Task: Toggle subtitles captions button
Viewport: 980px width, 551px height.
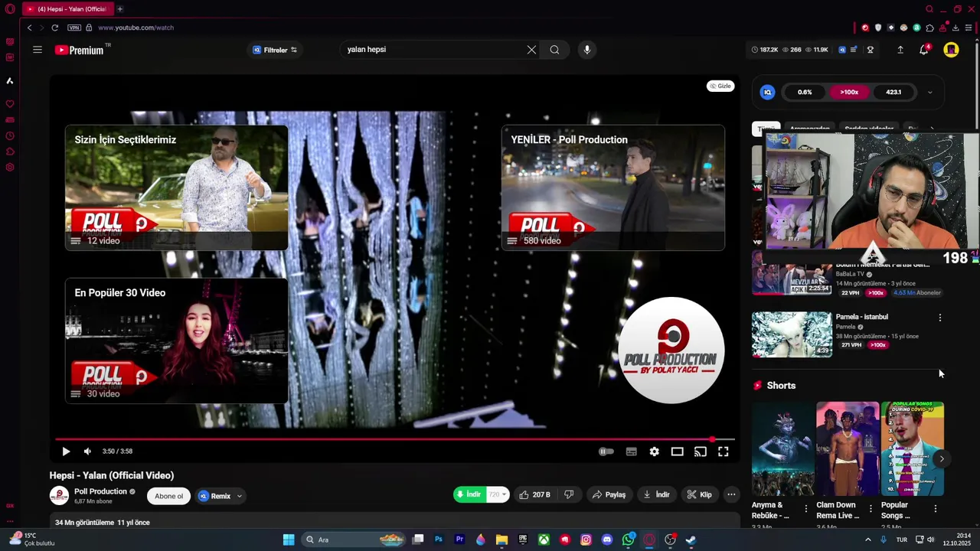Action: (631, 452)
